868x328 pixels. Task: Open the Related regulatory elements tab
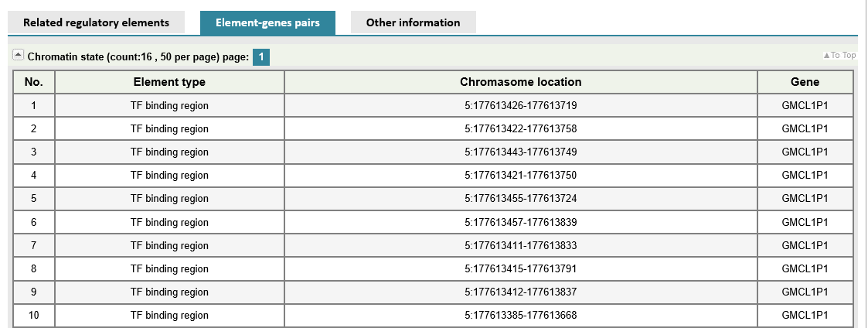click(96, 22)
